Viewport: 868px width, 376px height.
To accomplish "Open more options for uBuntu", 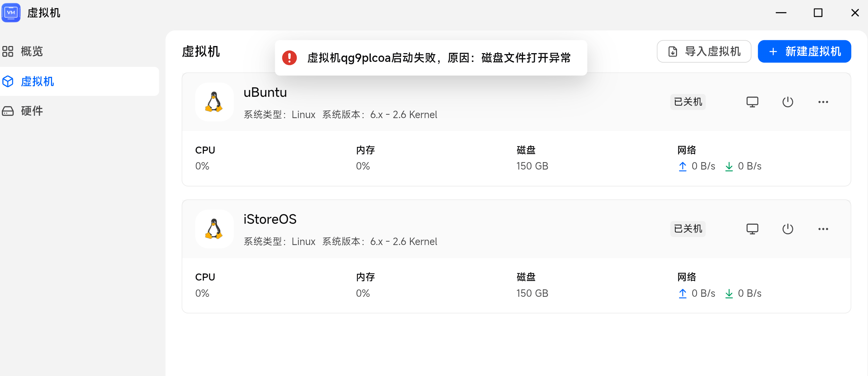I will click(823, 102).
